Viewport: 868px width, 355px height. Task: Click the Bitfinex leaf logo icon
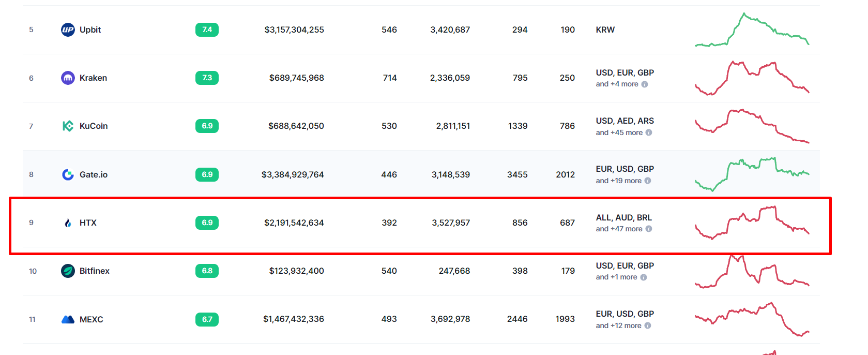68,271
